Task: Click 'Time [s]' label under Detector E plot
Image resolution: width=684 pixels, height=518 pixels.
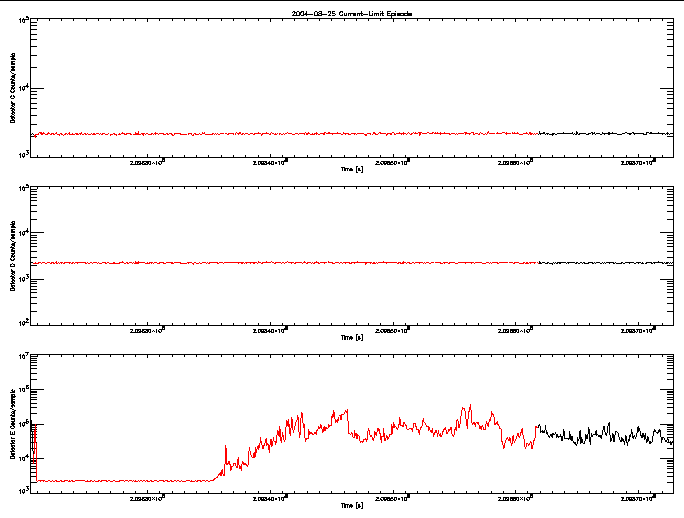Action: 352,505
